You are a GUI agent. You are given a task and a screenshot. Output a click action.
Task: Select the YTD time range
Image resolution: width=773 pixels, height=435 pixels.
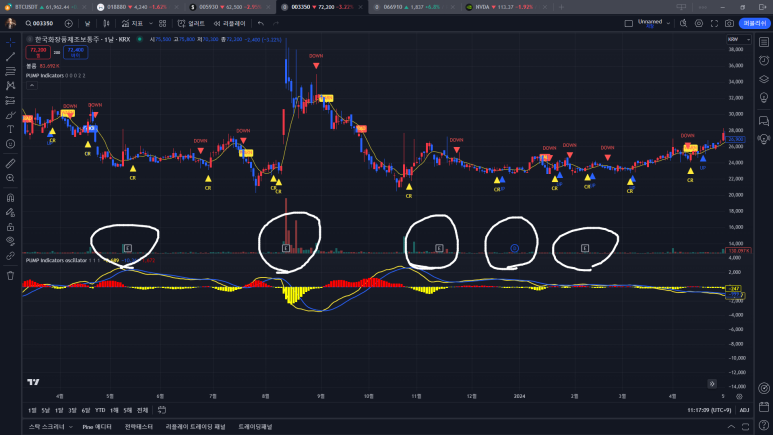pyautogui.click(x=100, y=410)
